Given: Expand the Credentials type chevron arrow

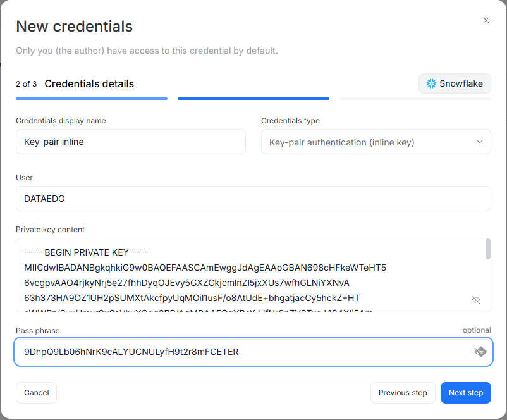Looking at the screenshot, I should [x=479, y=142].
